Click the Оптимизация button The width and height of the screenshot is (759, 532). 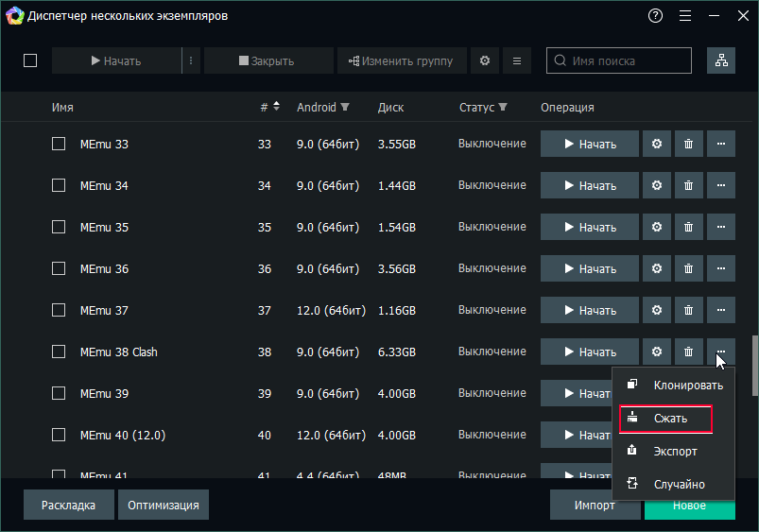point(164,505)
